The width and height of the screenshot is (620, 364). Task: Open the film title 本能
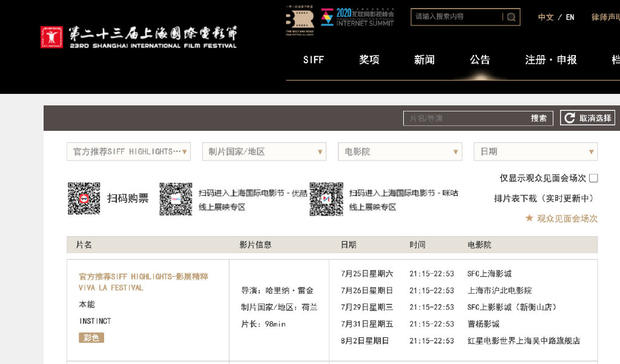(x=87, y=304)
